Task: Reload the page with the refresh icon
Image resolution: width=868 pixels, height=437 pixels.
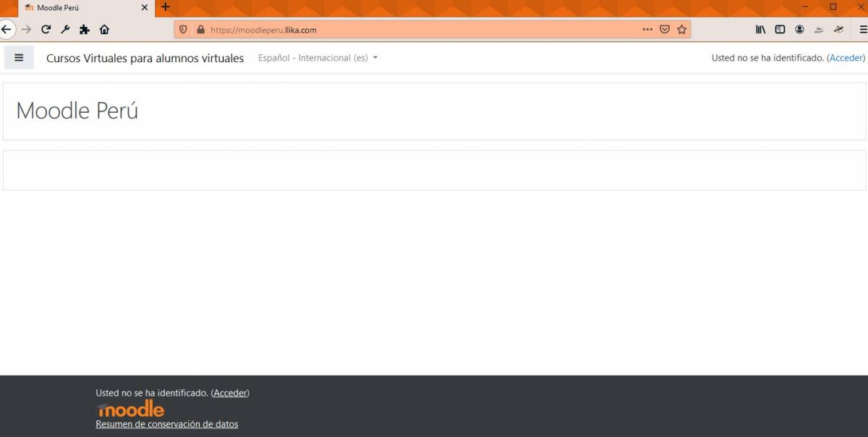Action: (x=46, y=30)
